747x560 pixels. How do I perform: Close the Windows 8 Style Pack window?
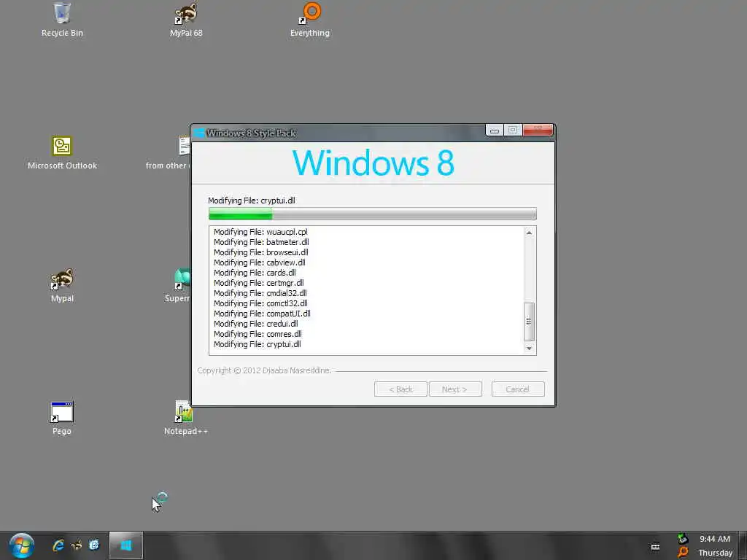click(x=538, y=130)
